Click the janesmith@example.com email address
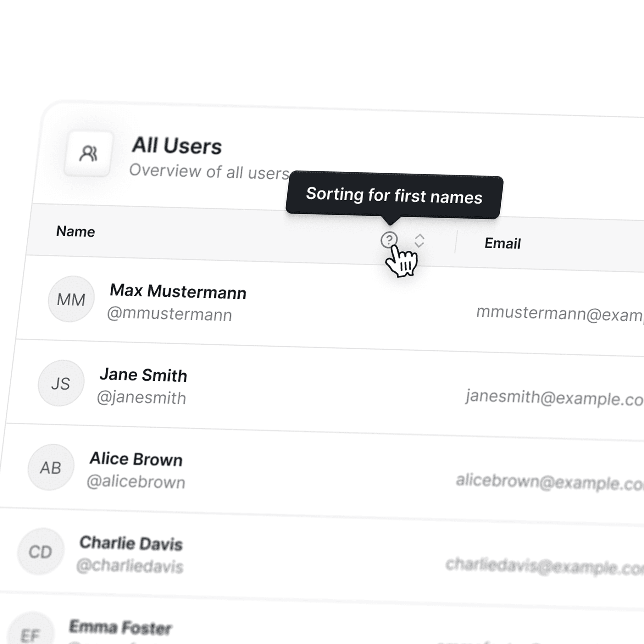The height and width of the screenshot is (644, 644). coord(554,398)
